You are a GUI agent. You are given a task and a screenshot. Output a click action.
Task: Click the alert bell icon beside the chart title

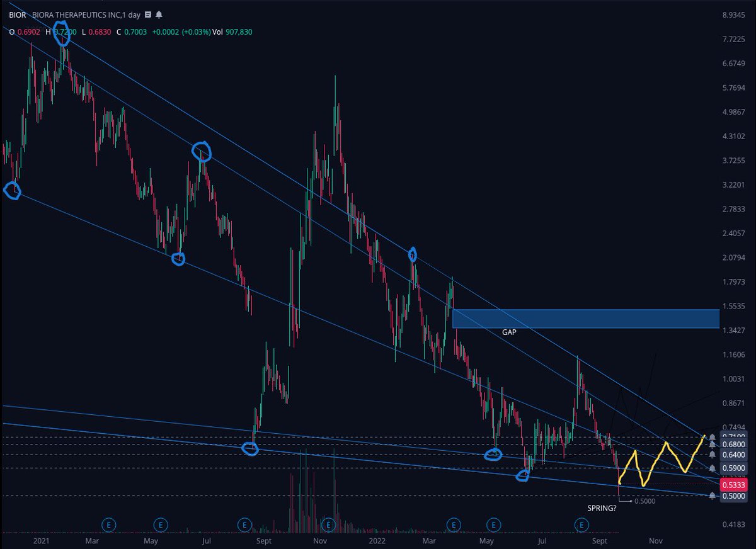[159, 14]
